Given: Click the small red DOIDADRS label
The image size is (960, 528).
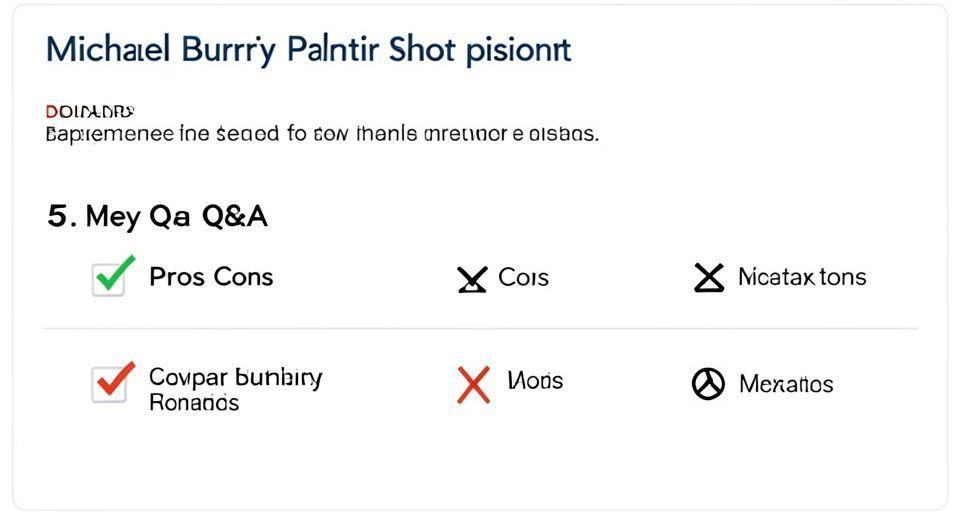Looking at the screenshot, I should point(90,111).
